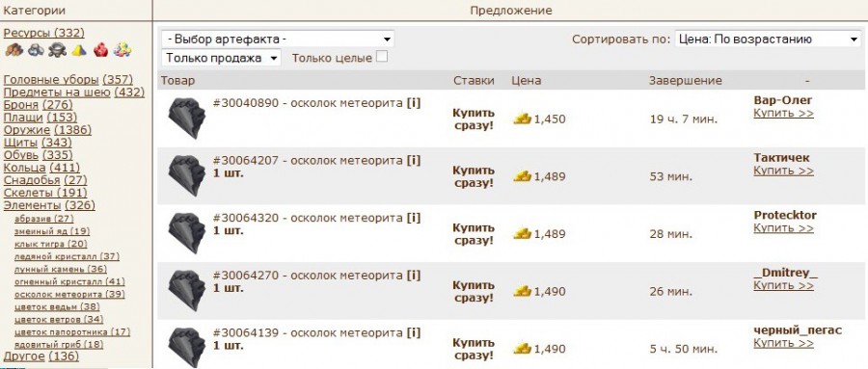The height and width of the screenshot is (369, 868).
Task: Select the 'цветок папоротника (17)' subcategory
Action: [72, 332]
